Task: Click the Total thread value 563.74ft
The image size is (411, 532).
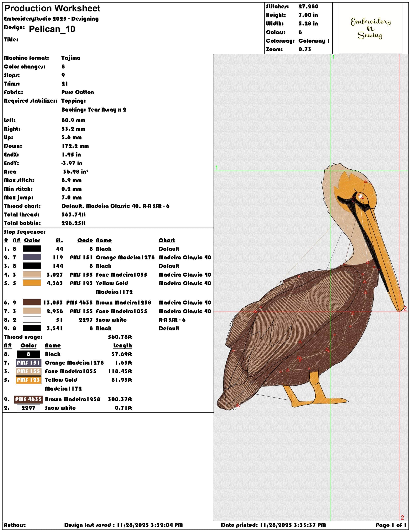Action: (73, 215)
